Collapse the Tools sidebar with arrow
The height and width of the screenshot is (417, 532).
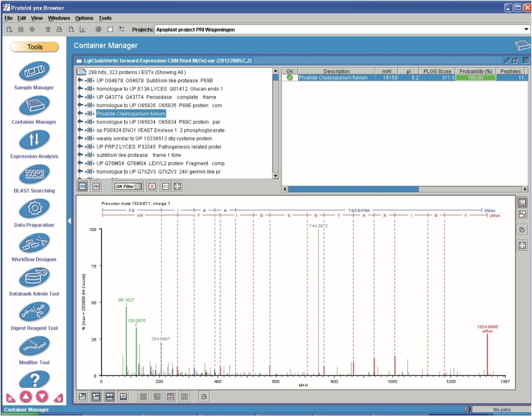(x=69, y=221)
